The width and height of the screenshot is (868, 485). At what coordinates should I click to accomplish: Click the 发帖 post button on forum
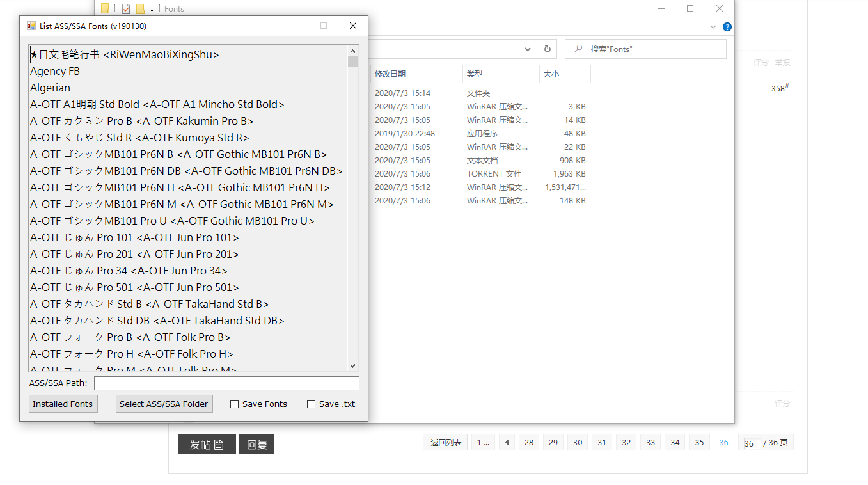tap(207, 444)
